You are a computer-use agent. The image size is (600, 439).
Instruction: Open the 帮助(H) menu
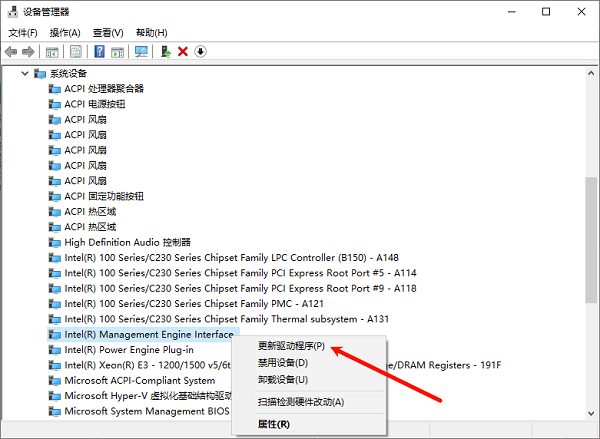(x=151, y=32)
